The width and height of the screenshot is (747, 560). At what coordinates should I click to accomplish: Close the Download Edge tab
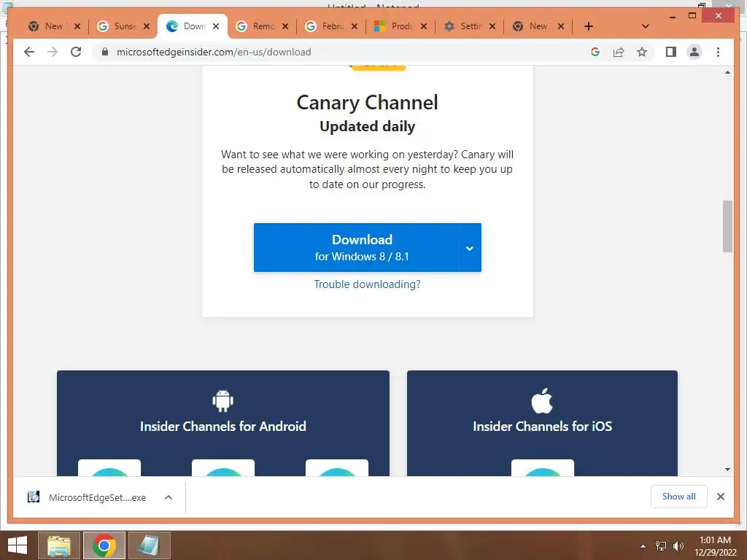click(x=216, y=26)
